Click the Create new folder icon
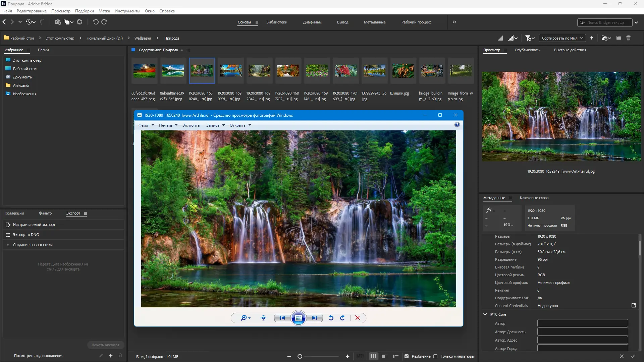 tap(619, 38)
